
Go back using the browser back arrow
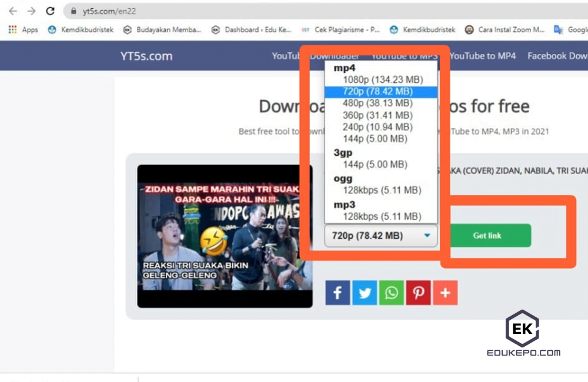(x=13, y=11)
